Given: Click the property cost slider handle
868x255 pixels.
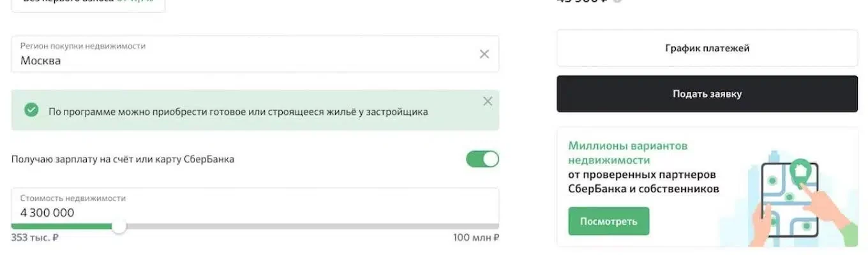Looking at the screenshot, I should (119, 226).
